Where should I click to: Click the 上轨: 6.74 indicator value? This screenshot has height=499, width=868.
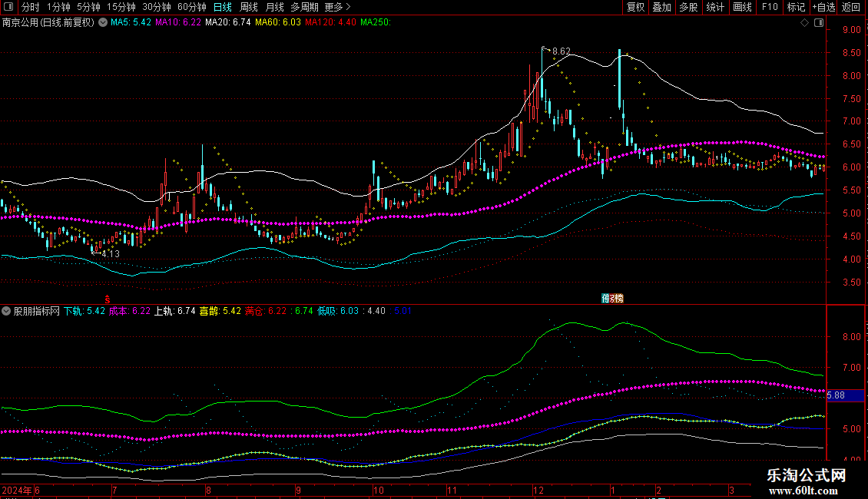pos(175,311)
